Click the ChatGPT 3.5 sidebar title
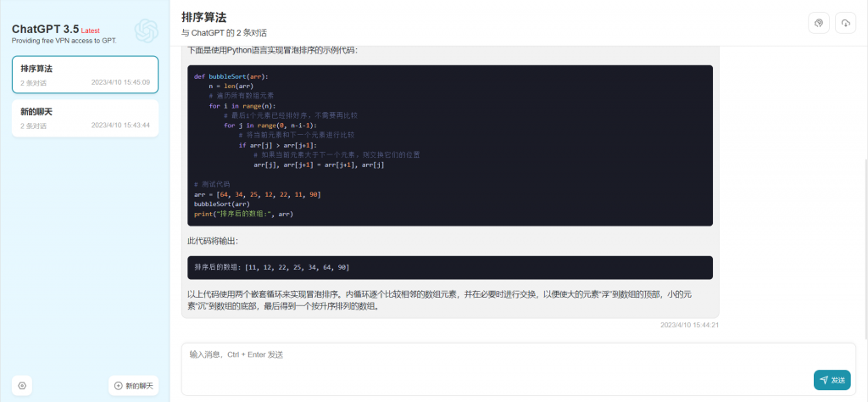The height and width of the screenshot is (402, 868). [46, 29]
